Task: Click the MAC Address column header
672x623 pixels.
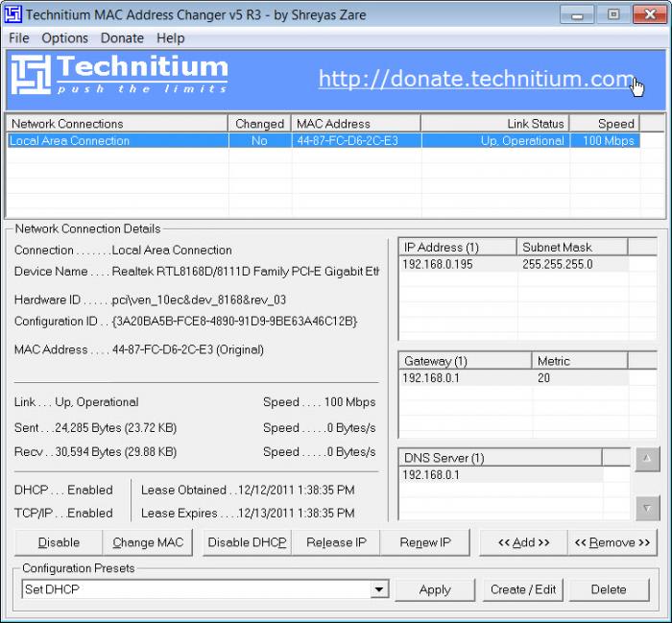Action: 356,124
